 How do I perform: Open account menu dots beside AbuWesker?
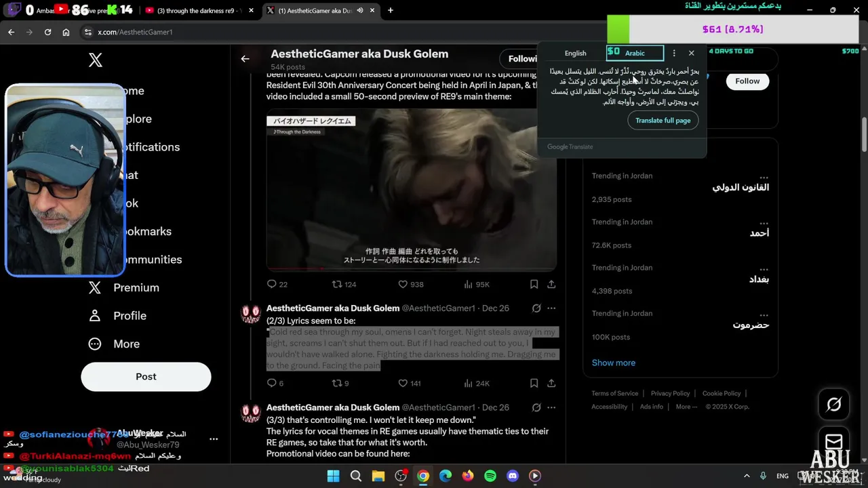coord(214,439)
